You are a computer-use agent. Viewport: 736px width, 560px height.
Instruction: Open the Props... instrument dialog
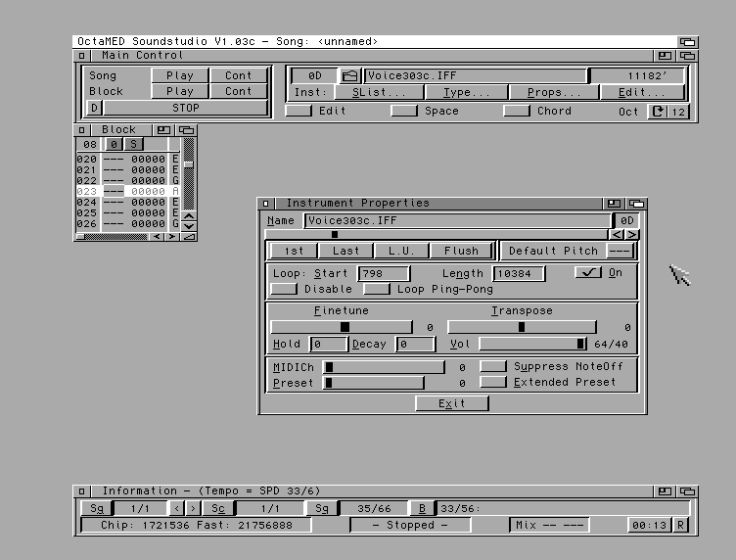[554, 92]
